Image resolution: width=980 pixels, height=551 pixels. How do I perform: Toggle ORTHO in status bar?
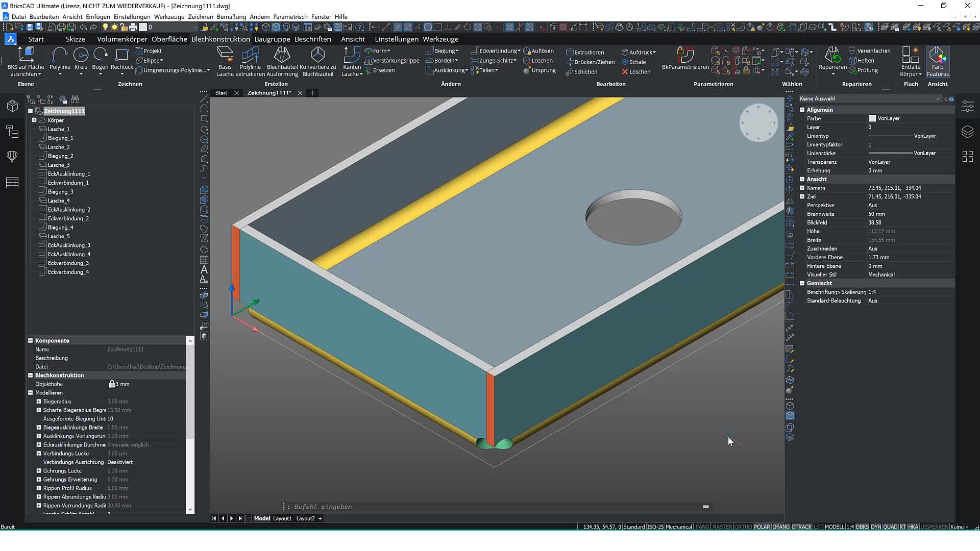pos(743,527)
